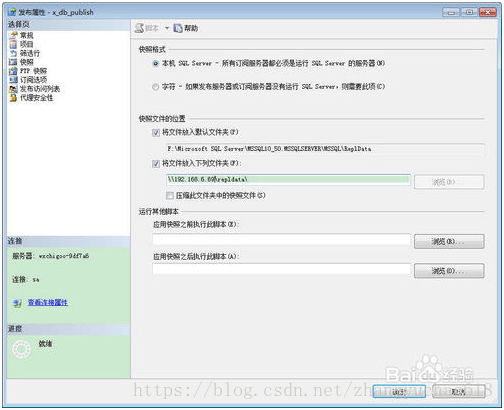Select 字符 snapshot format option
This screenshot has width=504, height=410.
pyautogui.click(x=155, y=87)
